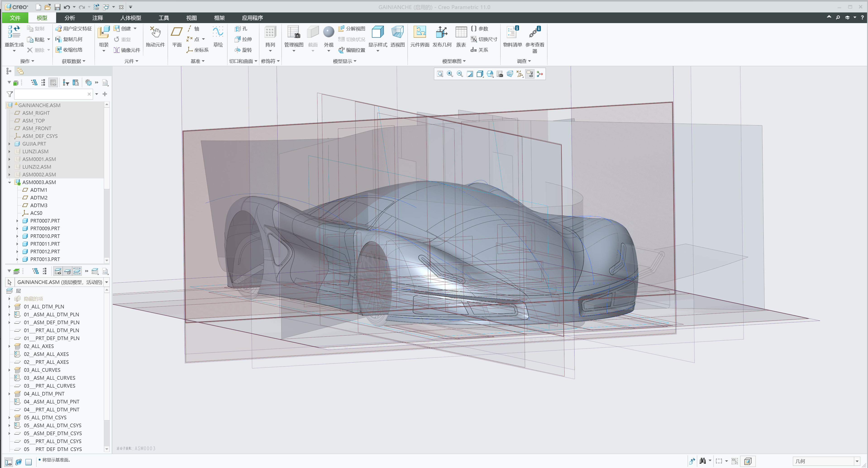Toggle annotation display in the graphics toolbar

530,74
